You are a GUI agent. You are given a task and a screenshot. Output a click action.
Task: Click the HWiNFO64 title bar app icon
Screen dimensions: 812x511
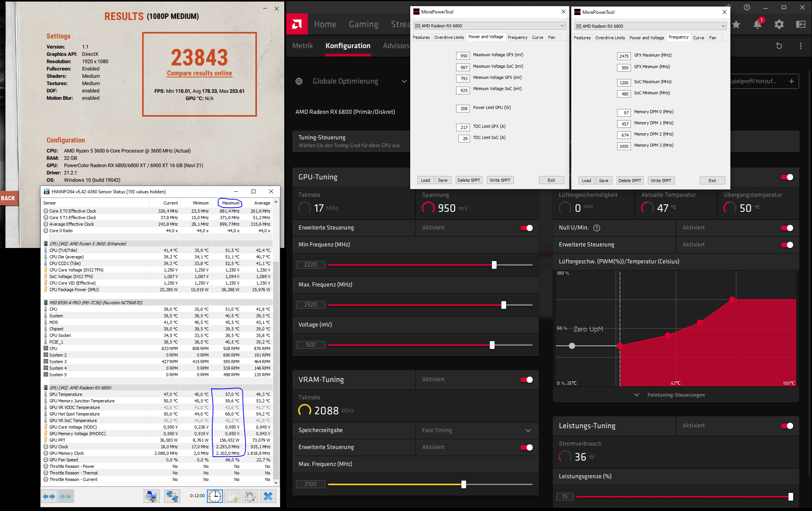tap(47, 191)
